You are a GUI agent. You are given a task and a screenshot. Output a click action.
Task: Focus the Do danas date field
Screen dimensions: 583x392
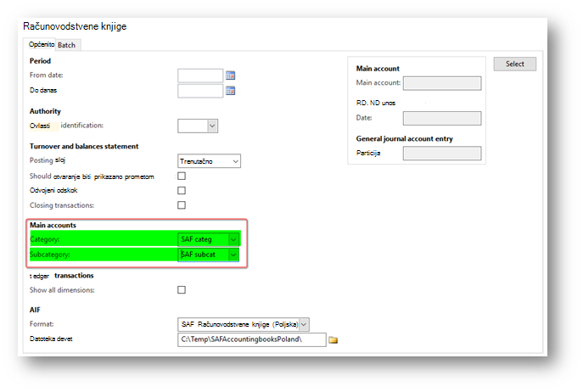[200, 91]
